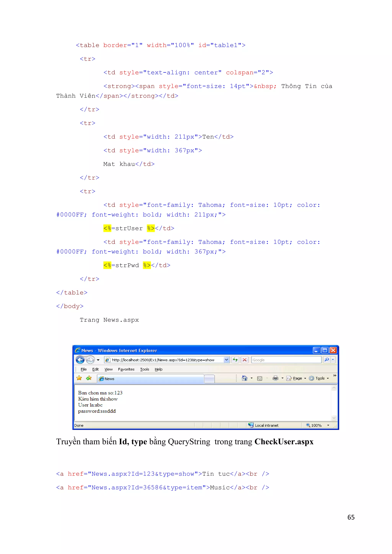This screenshot has height=554, width=392.
Task: Click the search magnifier icon
Action: tap(327, 360)
